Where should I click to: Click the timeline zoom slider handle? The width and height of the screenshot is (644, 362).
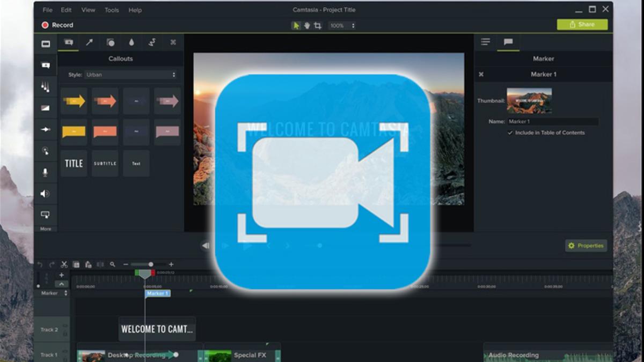pos(151,264)
